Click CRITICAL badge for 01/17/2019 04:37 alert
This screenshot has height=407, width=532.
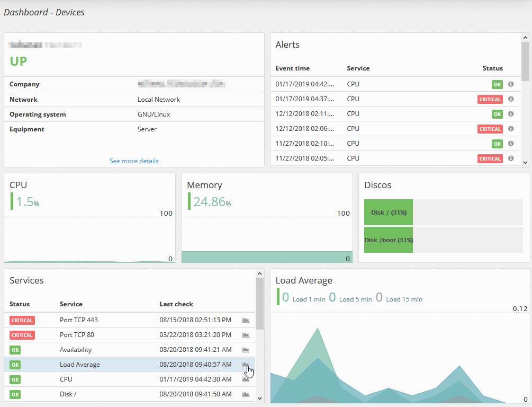(490, 99)
